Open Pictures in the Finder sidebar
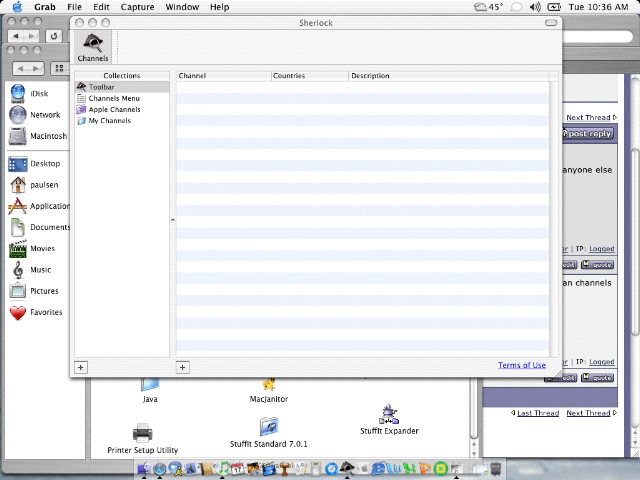This screenshot has width=640, height=480. click(x=34, y=291)
